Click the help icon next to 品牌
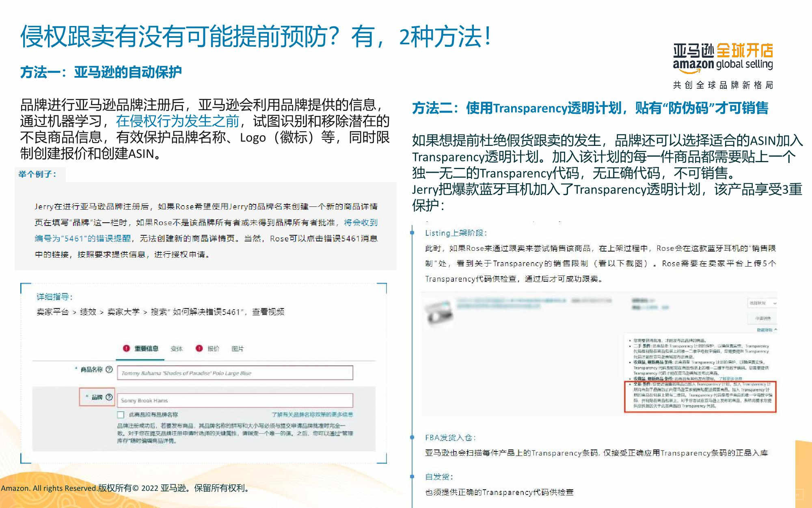The image size is (812, 508). [109, 397]
